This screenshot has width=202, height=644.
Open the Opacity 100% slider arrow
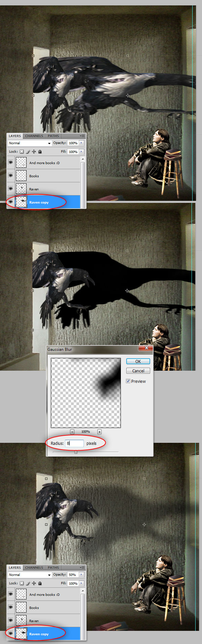[x=81, y=143]
